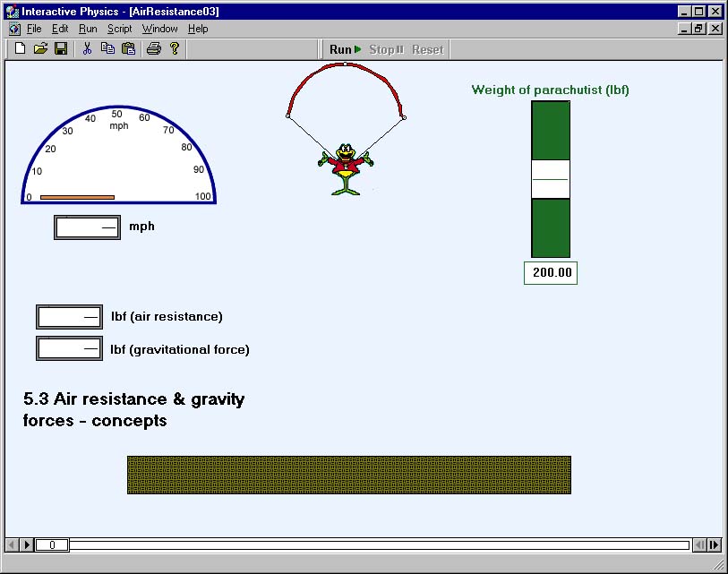Step one frame backward on the tape bar
This screenshot has height=574, width=728.
tap(699, 544)
